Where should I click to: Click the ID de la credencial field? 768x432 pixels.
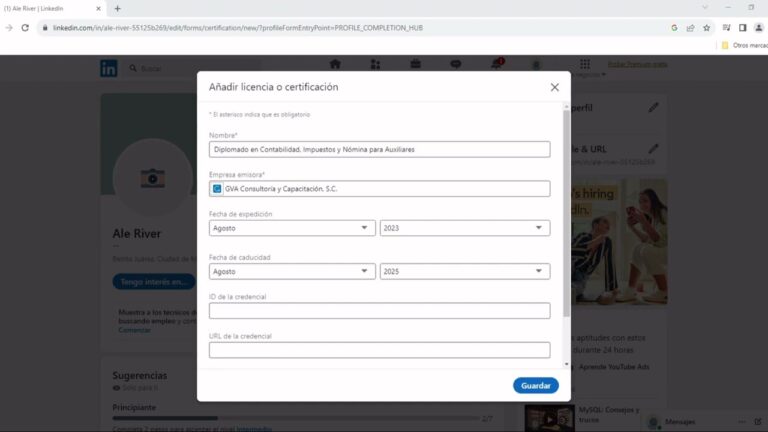[379, 311]
